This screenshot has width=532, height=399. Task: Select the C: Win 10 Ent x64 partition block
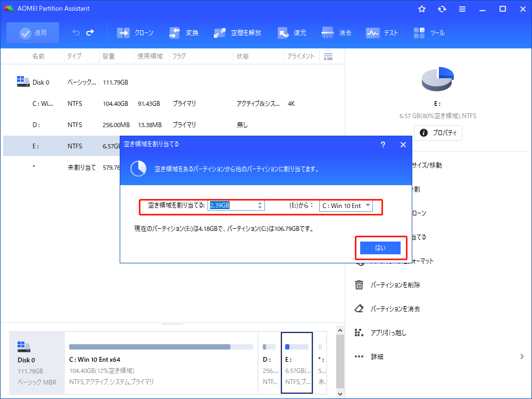[161, 363]
